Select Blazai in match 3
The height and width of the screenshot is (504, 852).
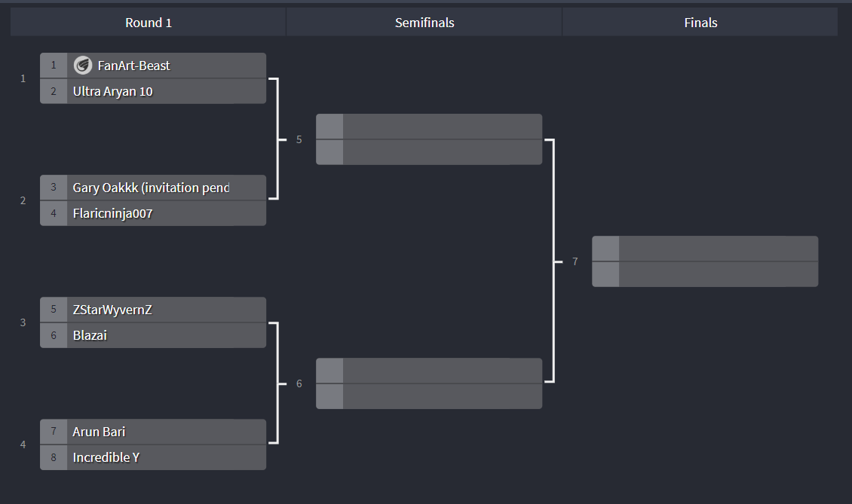(153, 336)
